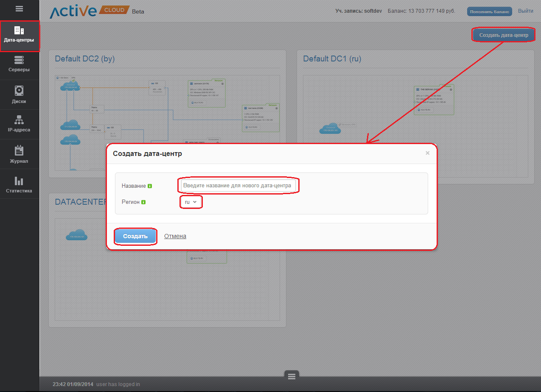Click the Создать дата-центр top button
The image size is (541, 392).
pos(503,35)
